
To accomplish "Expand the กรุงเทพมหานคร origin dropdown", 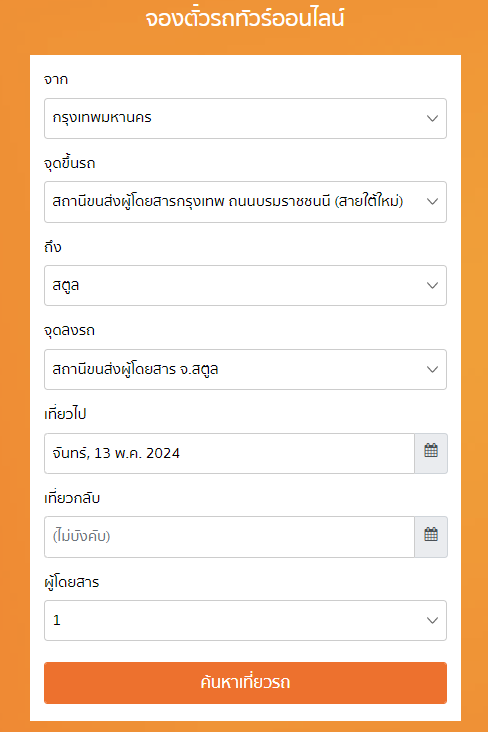I will click(245, 118).
